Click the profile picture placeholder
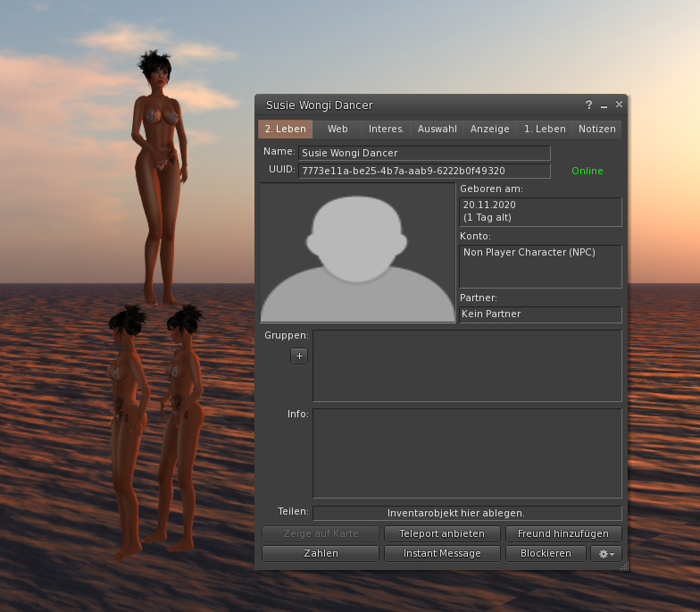700x612 pixels. (357, 253)
